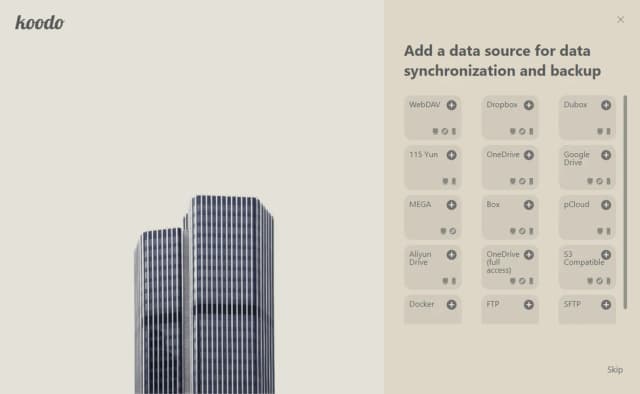Click Aliyun Drive plus icon
Screen dimensions: 640x394
click(451, 255)
